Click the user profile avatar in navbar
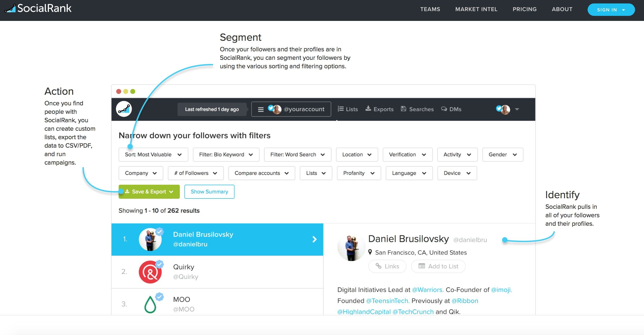Image resolution: width=644 pixels, height=335 pixels. tap(503, 109)
